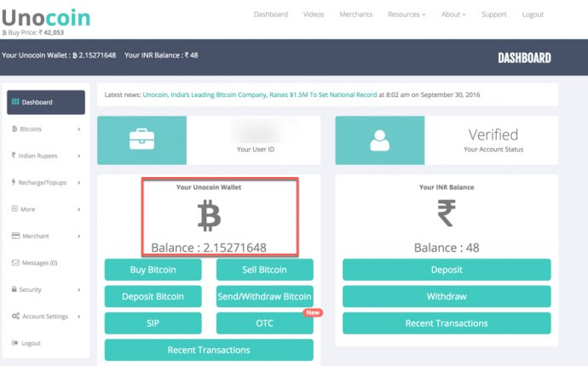The width and height of the screenshot is (588, 366).
Task: Expand the Account Settings submenu arrow
Action: [x=79, y=317]
